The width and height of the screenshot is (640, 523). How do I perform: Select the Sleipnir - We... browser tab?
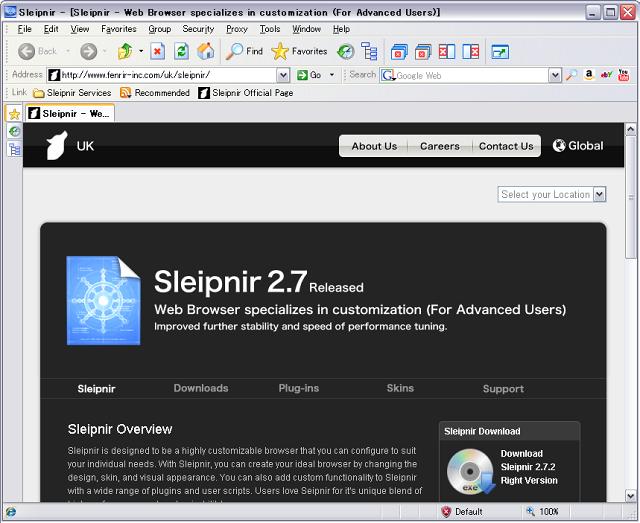(70, 114)
